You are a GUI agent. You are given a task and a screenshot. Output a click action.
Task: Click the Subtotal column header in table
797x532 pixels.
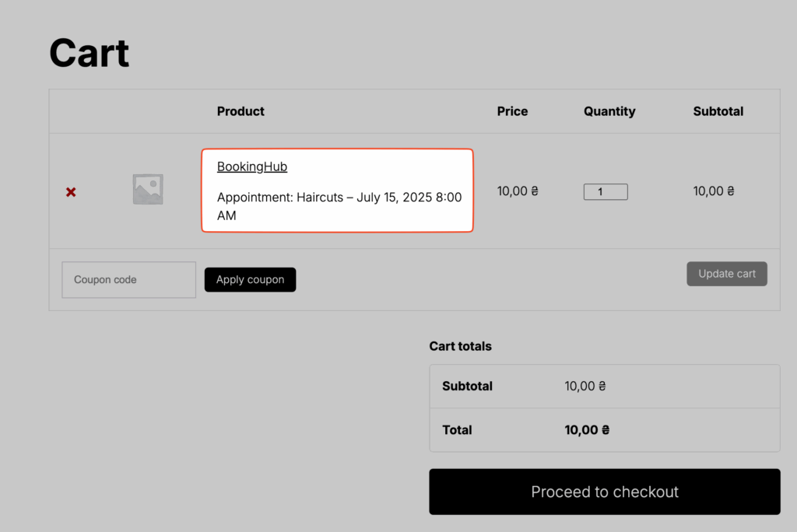point(718,111)
